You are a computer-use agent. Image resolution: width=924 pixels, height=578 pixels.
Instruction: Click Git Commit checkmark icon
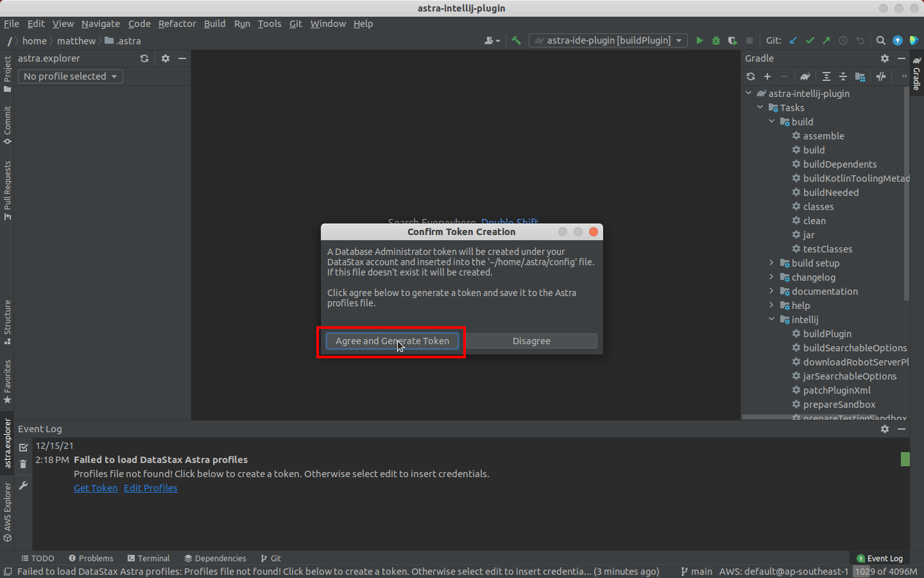point(810,40)
